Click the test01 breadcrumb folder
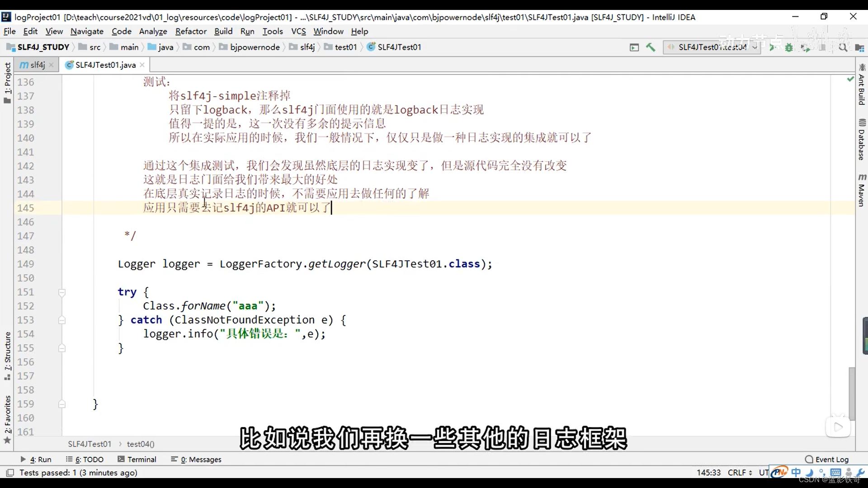The image size is (868, 488). (340, 47)
